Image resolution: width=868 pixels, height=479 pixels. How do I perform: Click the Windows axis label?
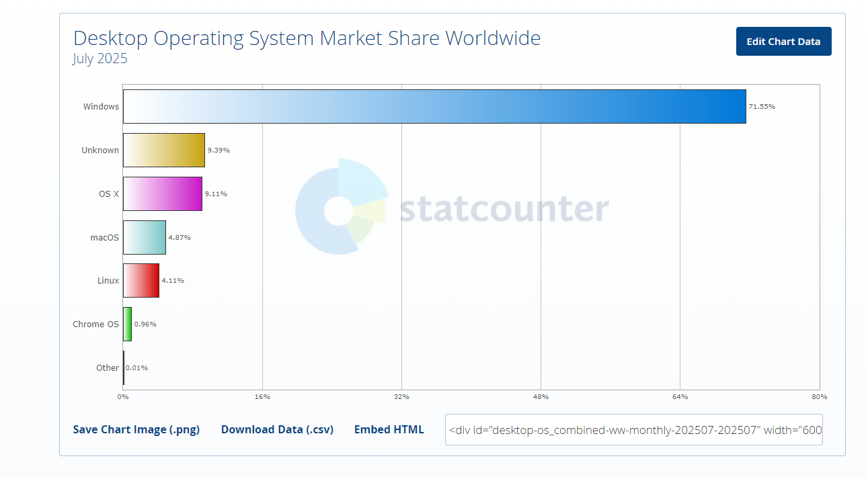101,107
